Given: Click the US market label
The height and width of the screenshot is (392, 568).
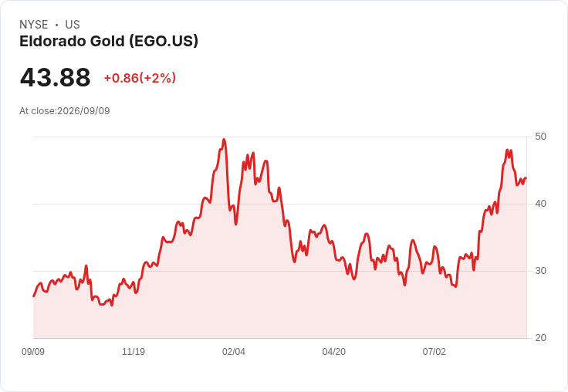Looking at the screenshot, I should click(x=73, y=25).
